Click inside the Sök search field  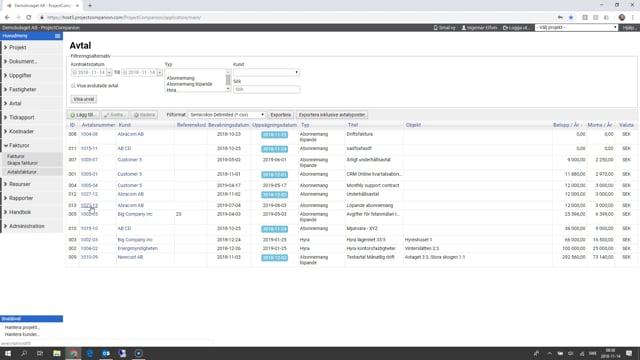pos(267,89)
